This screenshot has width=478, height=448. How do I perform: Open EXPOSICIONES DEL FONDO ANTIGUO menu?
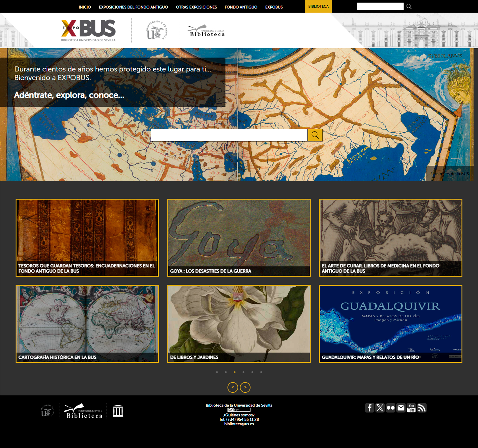[133, 7]
